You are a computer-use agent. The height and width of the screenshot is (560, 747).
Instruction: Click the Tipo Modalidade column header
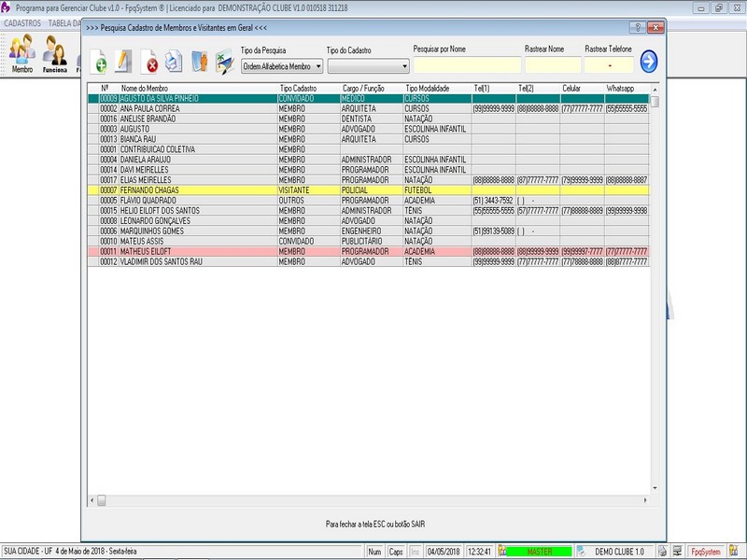click(438, 89)
